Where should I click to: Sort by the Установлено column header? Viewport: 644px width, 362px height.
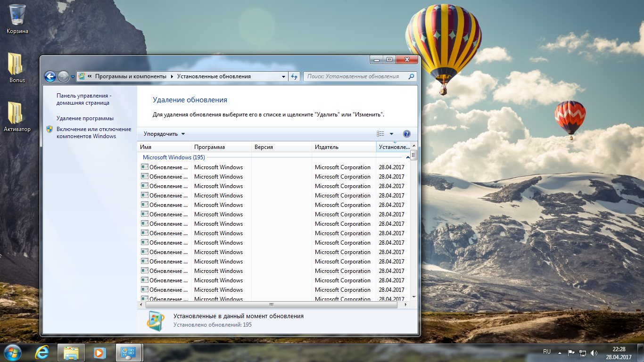point(394,147)
